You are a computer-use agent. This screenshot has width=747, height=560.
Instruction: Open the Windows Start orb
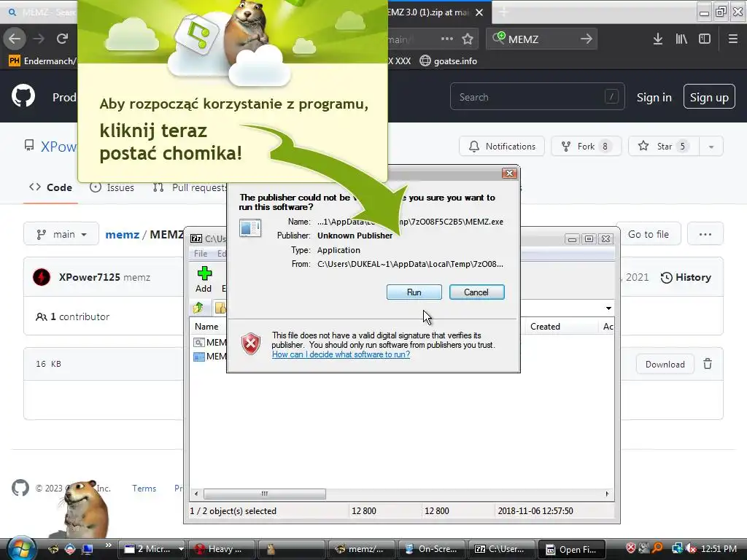tap(21, 548)
